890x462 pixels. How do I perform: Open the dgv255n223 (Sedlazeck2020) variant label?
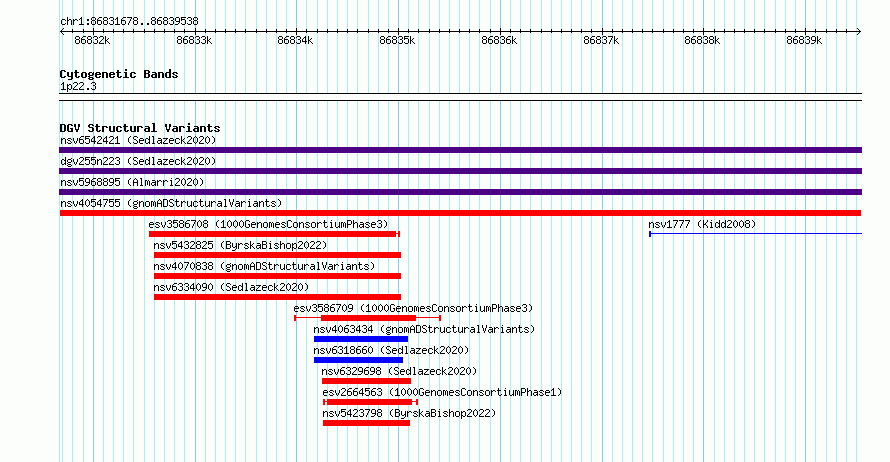point(138,161)
